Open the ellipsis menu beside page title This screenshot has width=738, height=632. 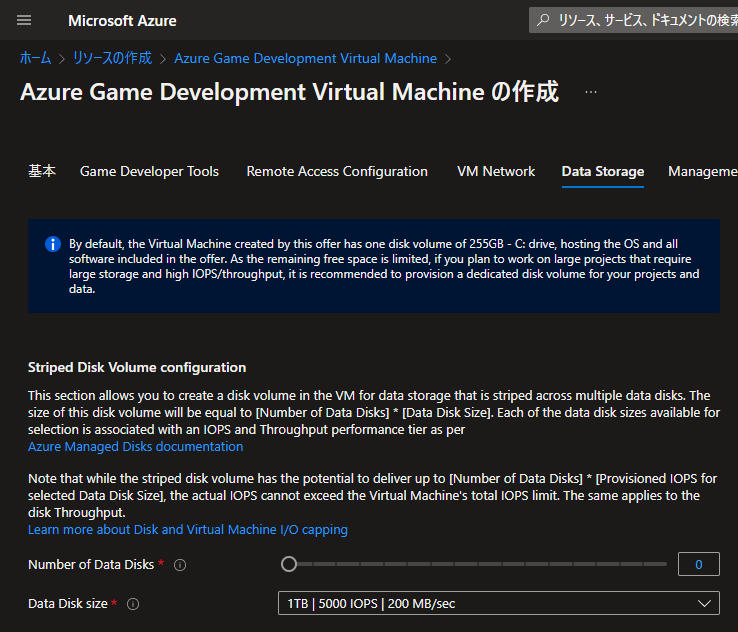point(591,92)
